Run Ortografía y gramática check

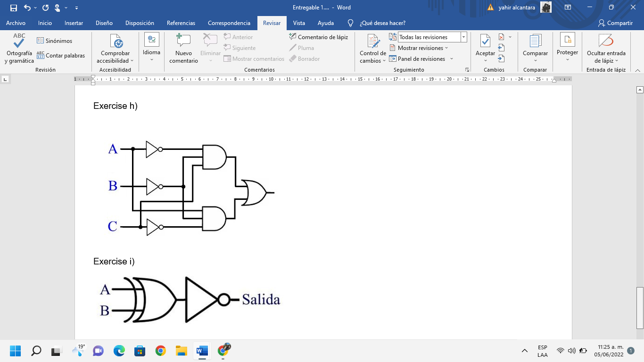(19, 49)
